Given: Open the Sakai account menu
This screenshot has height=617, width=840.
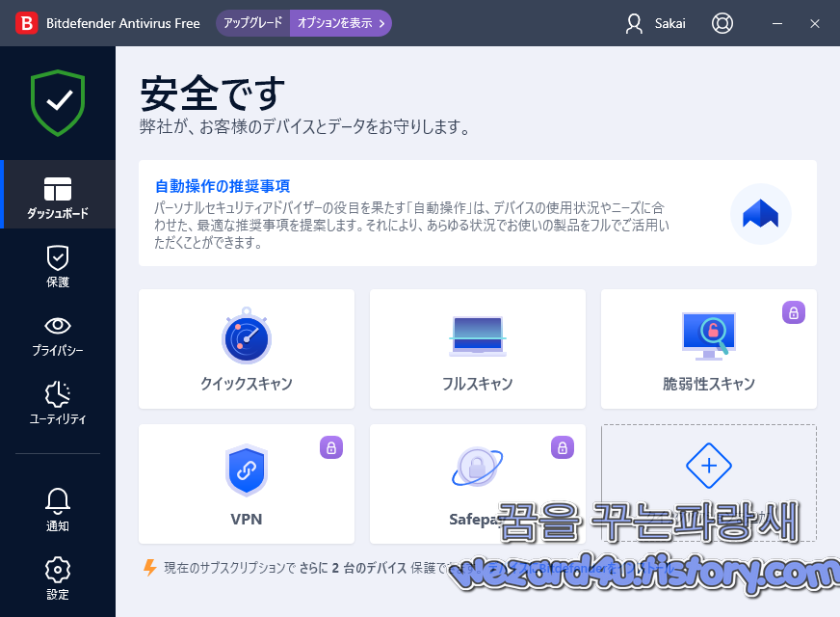Looking at the screenshot, I should point(655,23).
